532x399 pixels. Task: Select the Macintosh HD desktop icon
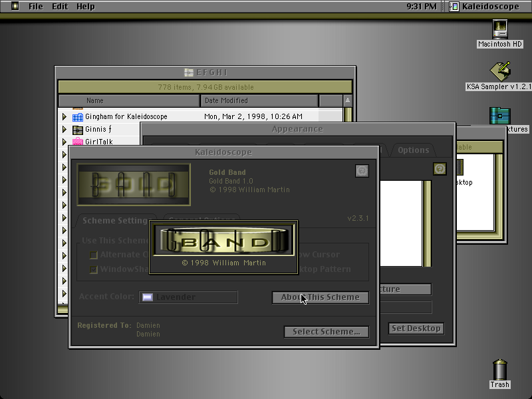pyautogui.click(x=500, y=29)
